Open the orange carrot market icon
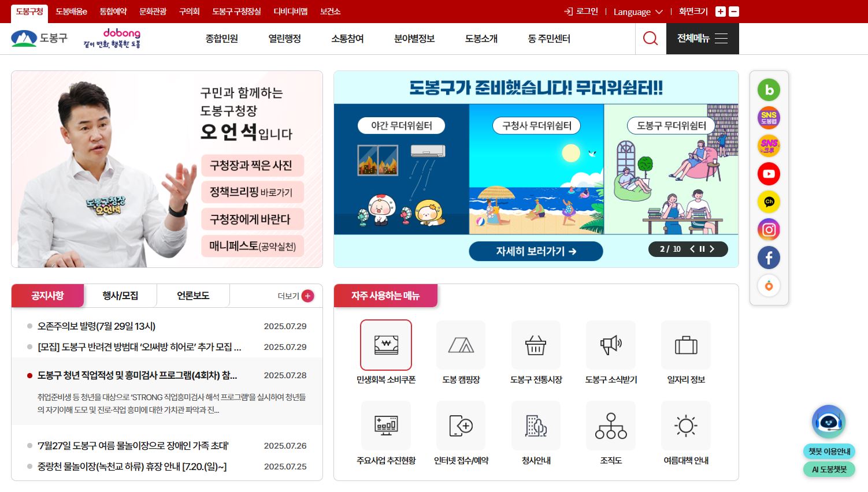The image size is (868, 492). [x=769, y=286]
